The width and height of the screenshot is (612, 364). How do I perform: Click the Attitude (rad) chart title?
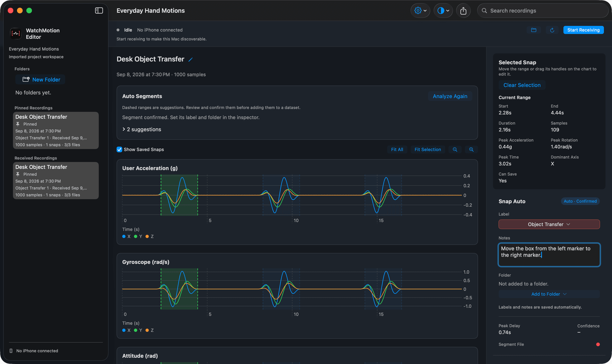point(140,356)
